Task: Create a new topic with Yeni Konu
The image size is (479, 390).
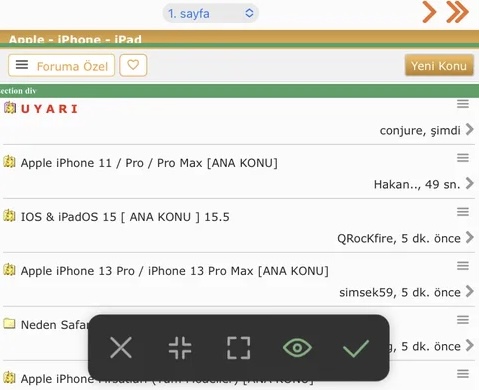Action: (x=439, y=65)
